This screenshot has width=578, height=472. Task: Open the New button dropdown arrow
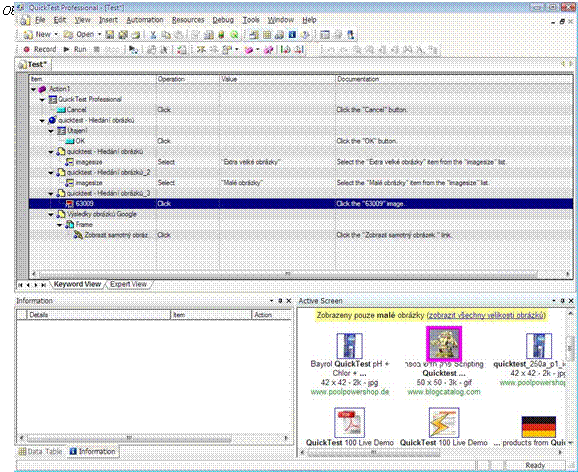pyautogui.click(x=56, y=35)
